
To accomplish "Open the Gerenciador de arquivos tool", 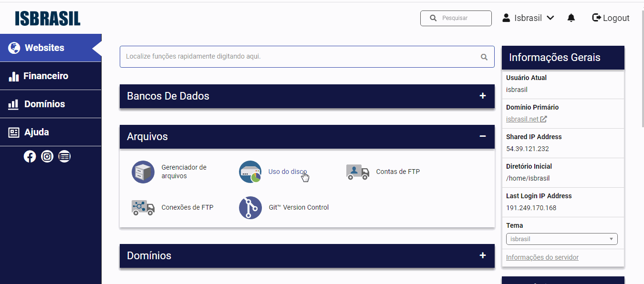I will pyautogui.click(x=184, y=172).
